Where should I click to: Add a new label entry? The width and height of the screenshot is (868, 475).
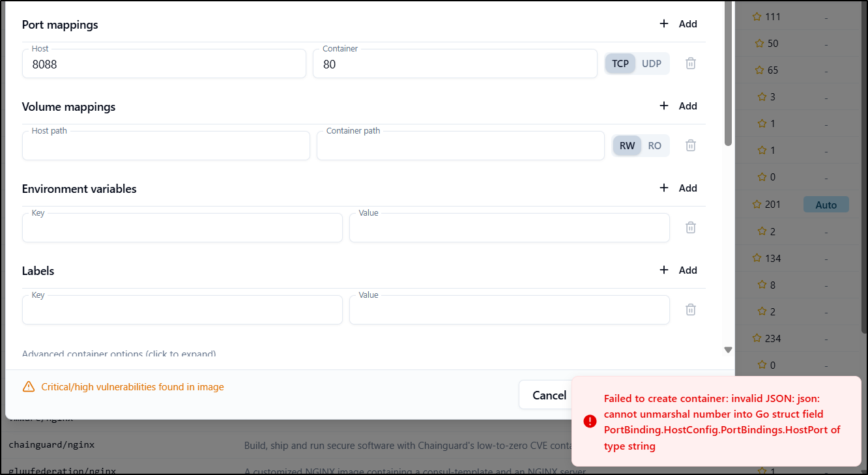coord(678,270)
